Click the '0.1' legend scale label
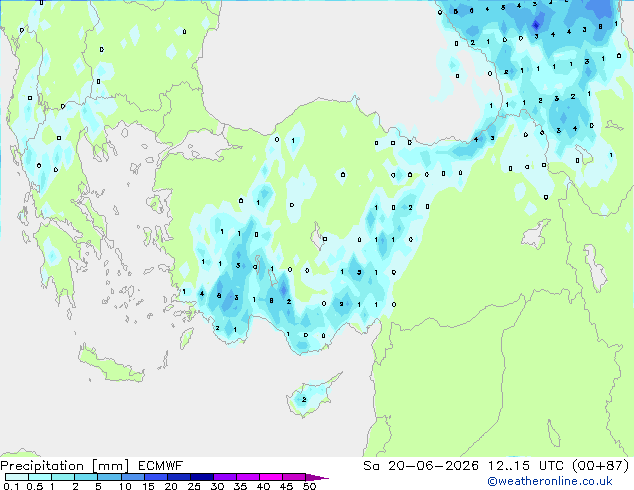Screen dimensions: 634x490 point(11,486)
